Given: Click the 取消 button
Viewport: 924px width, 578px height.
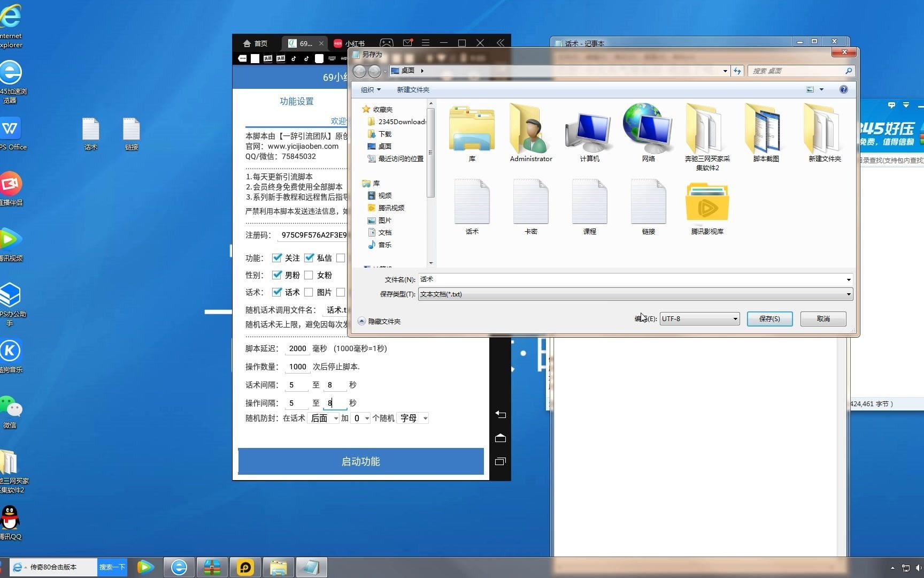Looking at the screenshot, I should click(x=823, y=318).
